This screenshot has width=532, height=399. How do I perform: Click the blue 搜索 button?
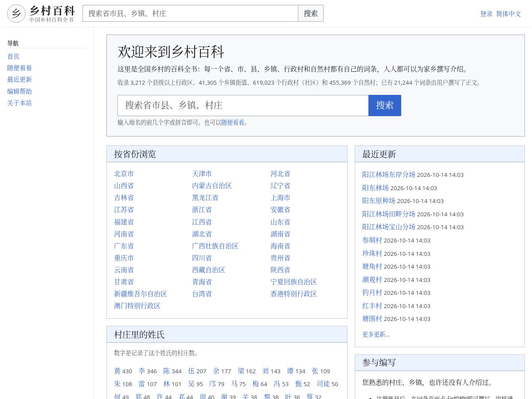click(x=385, y=106)
